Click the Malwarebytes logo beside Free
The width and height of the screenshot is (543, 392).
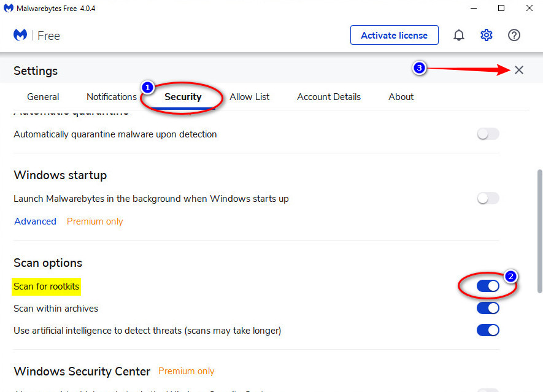20,35
